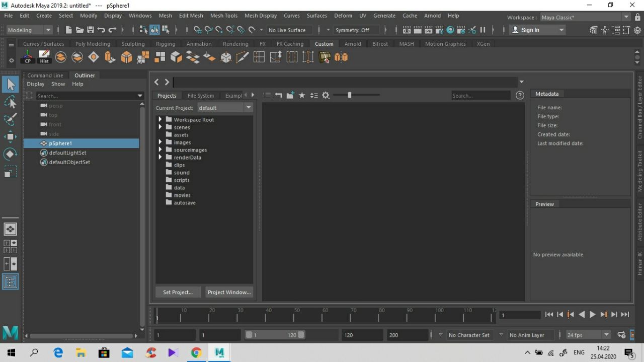Open the Current Project default dropdown
This screenshot has width=644, height=362.
point(224,108)
